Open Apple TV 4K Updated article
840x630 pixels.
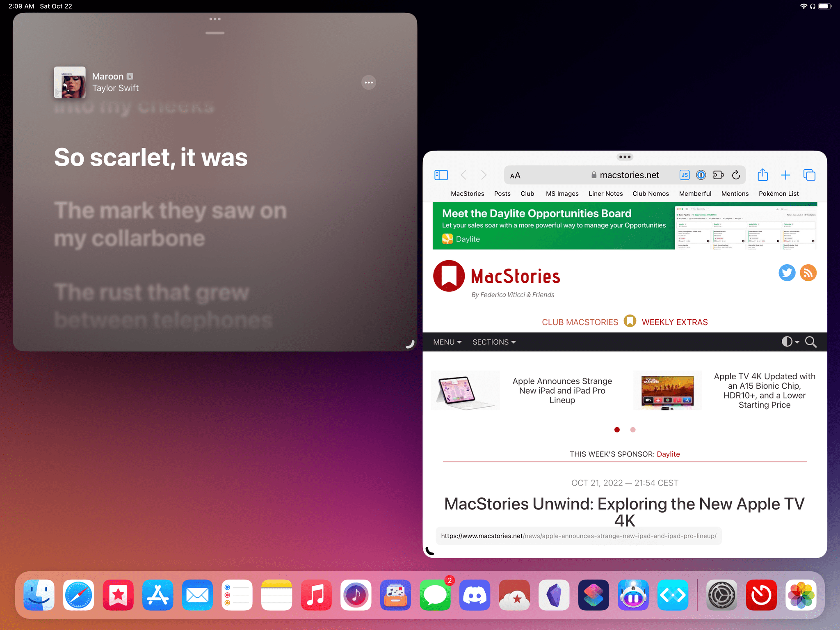point(765,391)
